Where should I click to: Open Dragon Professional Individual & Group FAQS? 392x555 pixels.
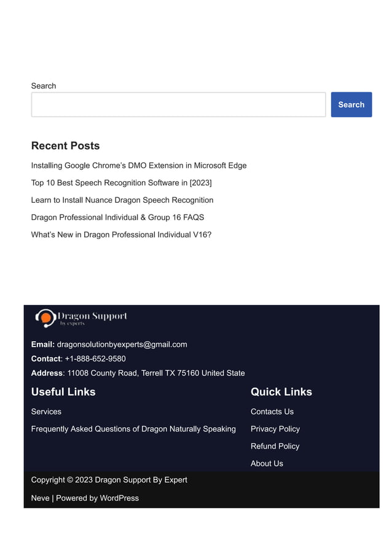coord(117,218)
